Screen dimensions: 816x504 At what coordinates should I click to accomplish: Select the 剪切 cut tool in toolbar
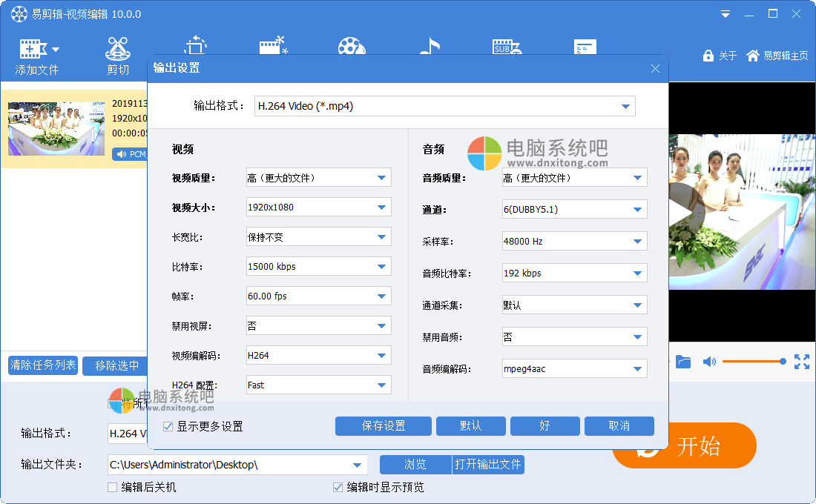click(117, 52)
